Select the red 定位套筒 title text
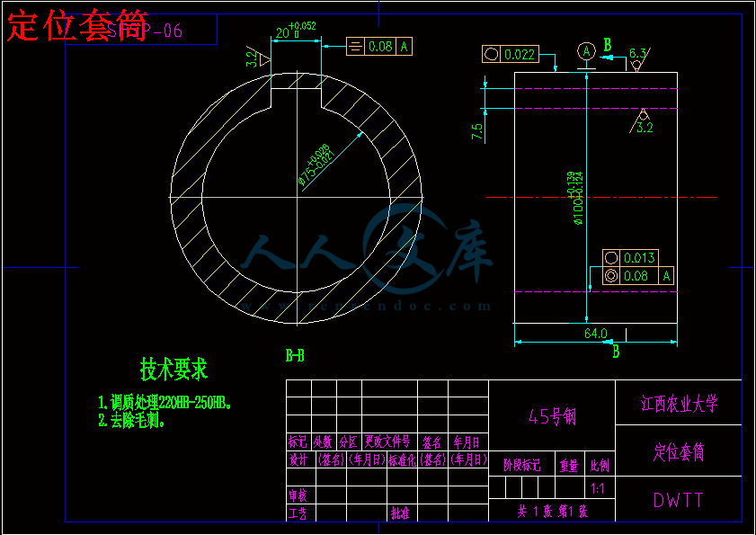This screenshot has height=535, width=756. 77,26
